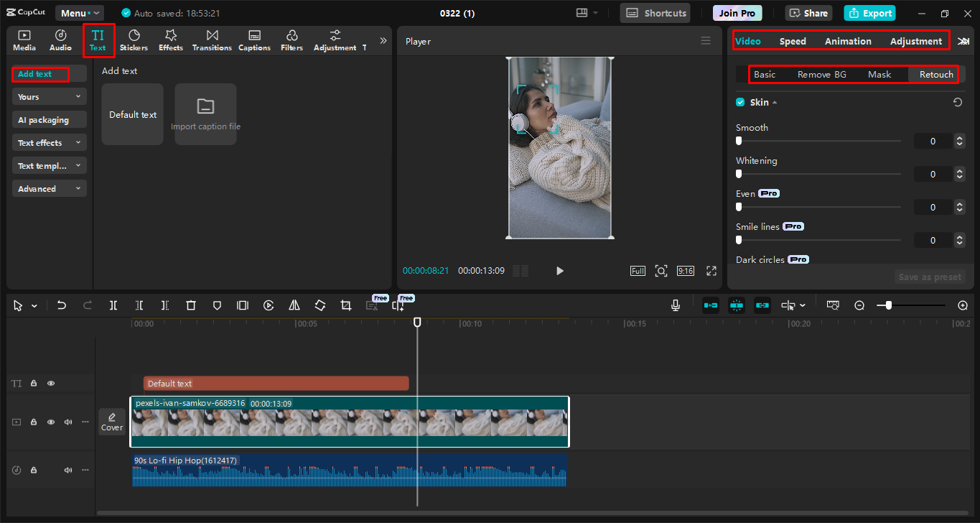Viewport: 980px width, 523px height.
Task: Open the Transitions panel
Action: tap(211, 40)
